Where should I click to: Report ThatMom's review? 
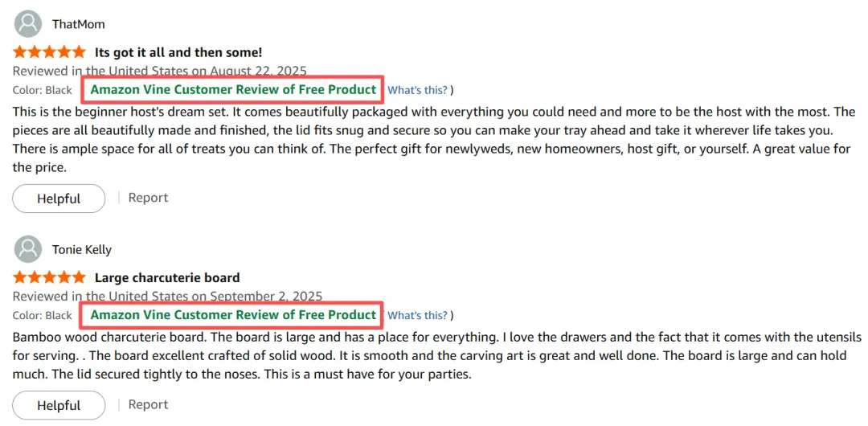tap(149, 198)
